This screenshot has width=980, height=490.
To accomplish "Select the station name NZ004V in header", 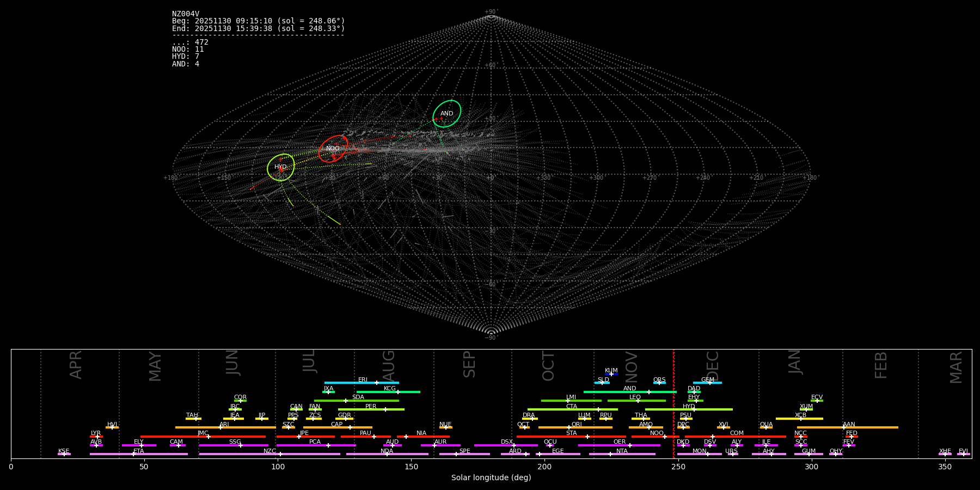I will [x=186, y=14].
